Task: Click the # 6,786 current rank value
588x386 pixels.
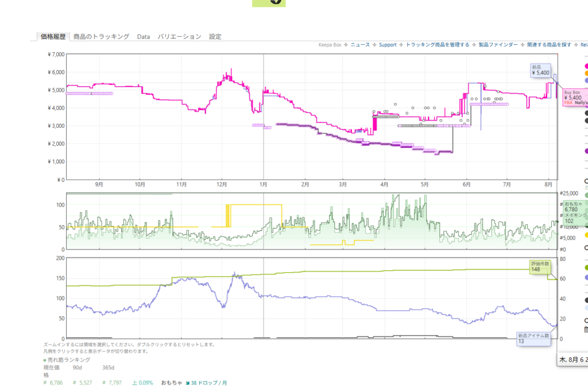Action: pos(53,383)
